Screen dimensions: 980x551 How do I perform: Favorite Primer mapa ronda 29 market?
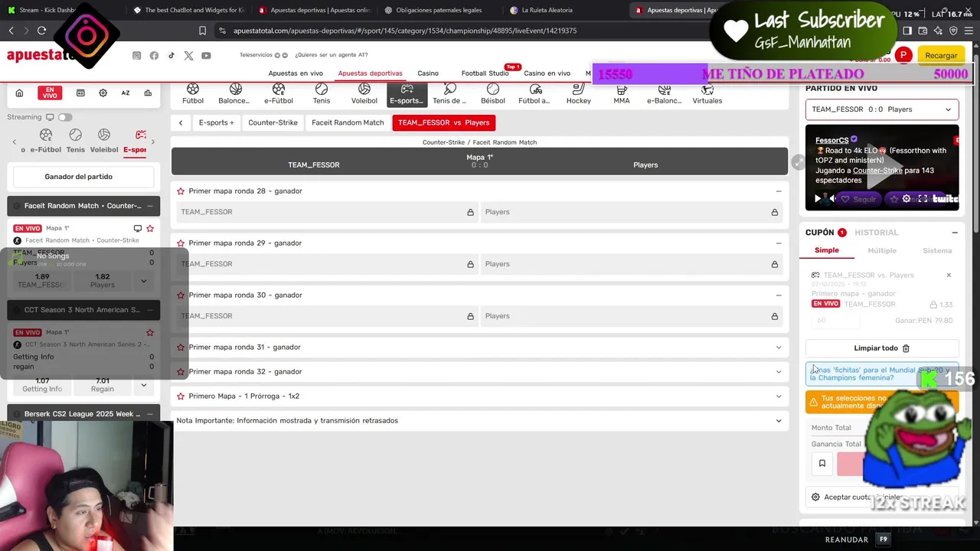pyautogui.click(x=181, y=243)
